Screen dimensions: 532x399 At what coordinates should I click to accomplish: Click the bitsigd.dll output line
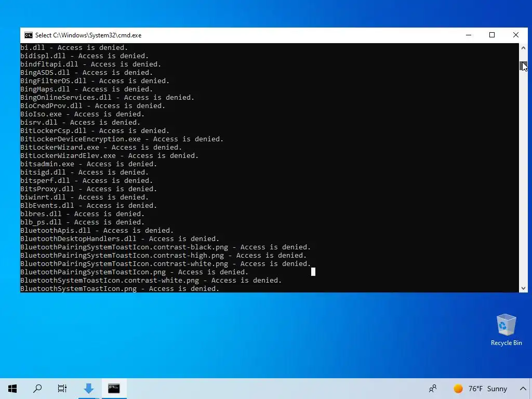pos(85,172)
